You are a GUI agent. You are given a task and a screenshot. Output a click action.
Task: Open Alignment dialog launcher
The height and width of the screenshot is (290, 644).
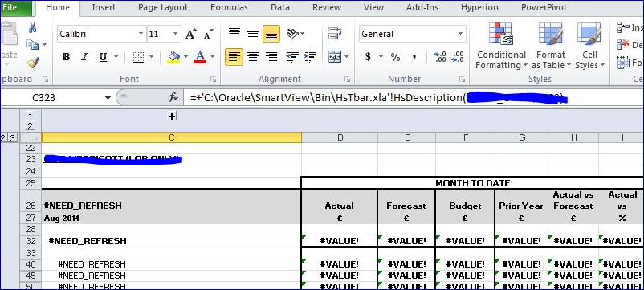(348, 79)
